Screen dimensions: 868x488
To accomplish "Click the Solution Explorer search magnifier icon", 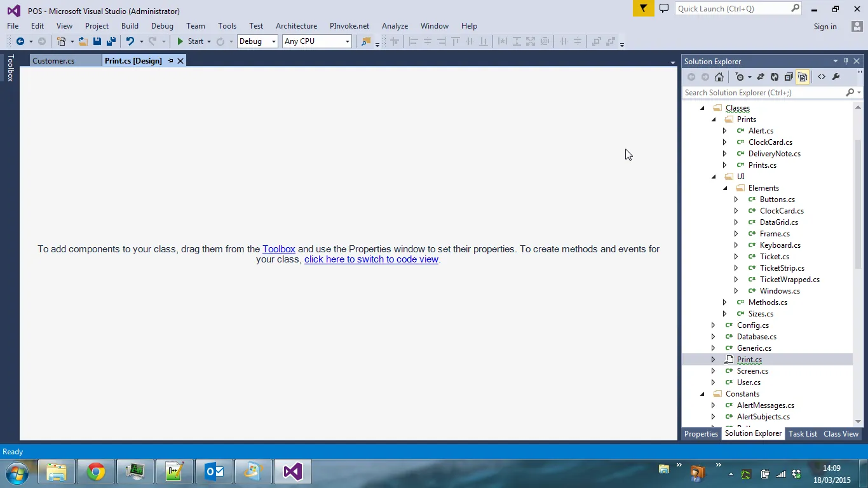I will [x=850, y=93].
